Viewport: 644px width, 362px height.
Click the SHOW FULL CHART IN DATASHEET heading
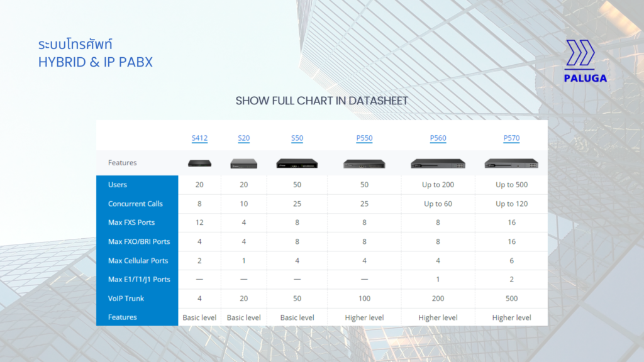click(x=321, y=101)
